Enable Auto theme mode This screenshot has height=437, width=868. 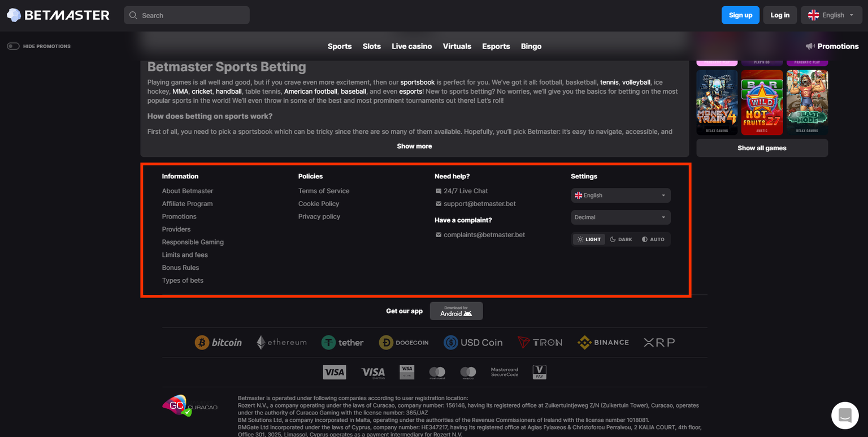coord(653,239)
